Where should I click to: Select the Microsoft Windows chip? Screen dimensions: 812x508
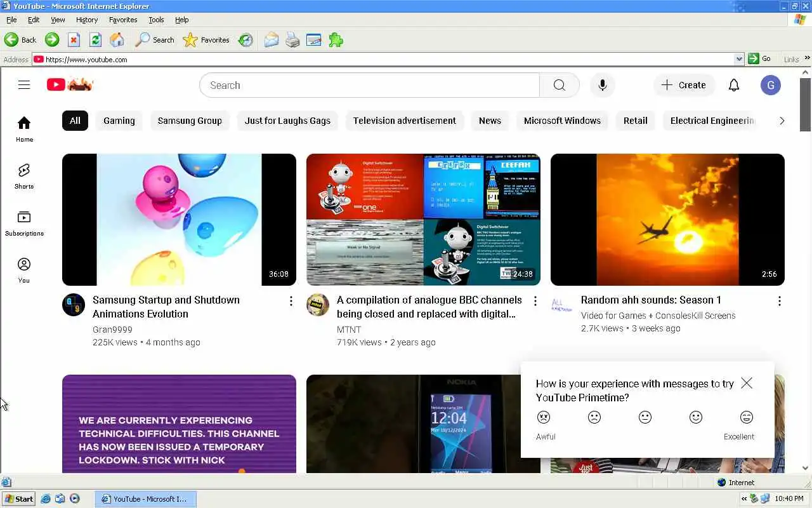(x=562, y=121)
